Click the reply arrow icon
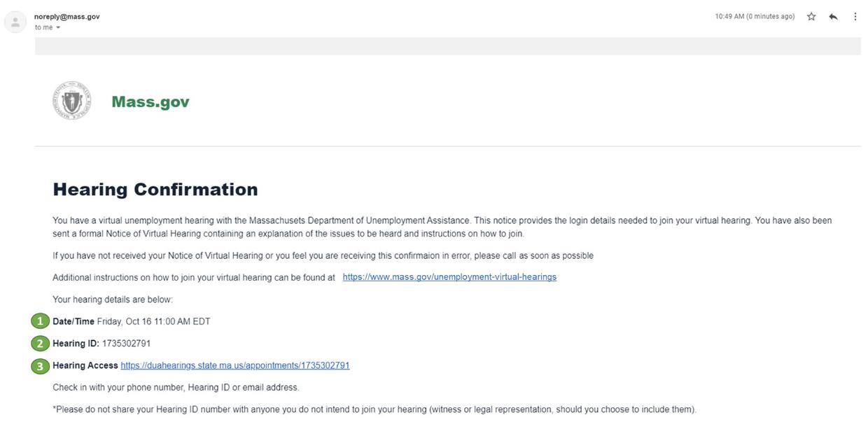 click(833, 17)
